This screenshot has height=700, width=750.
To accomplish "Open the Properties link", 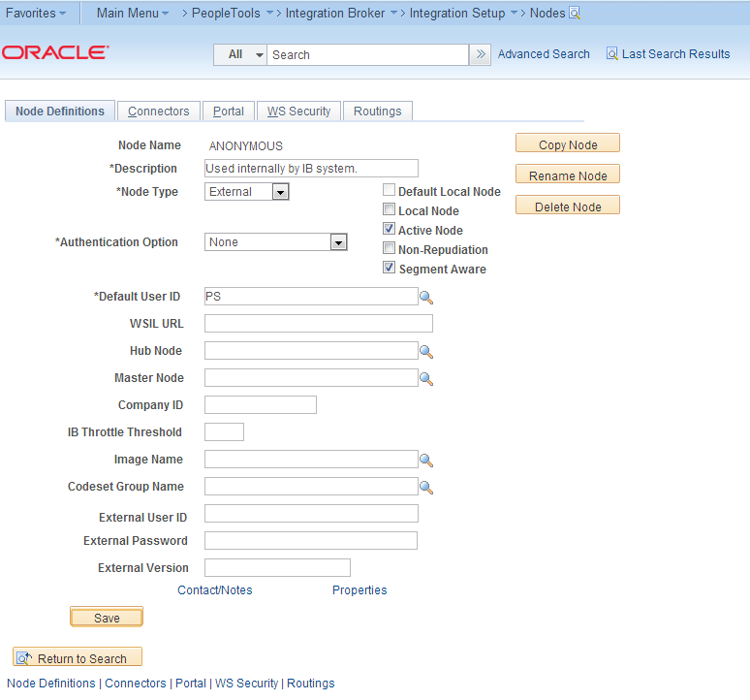I will tap(359, 589).
